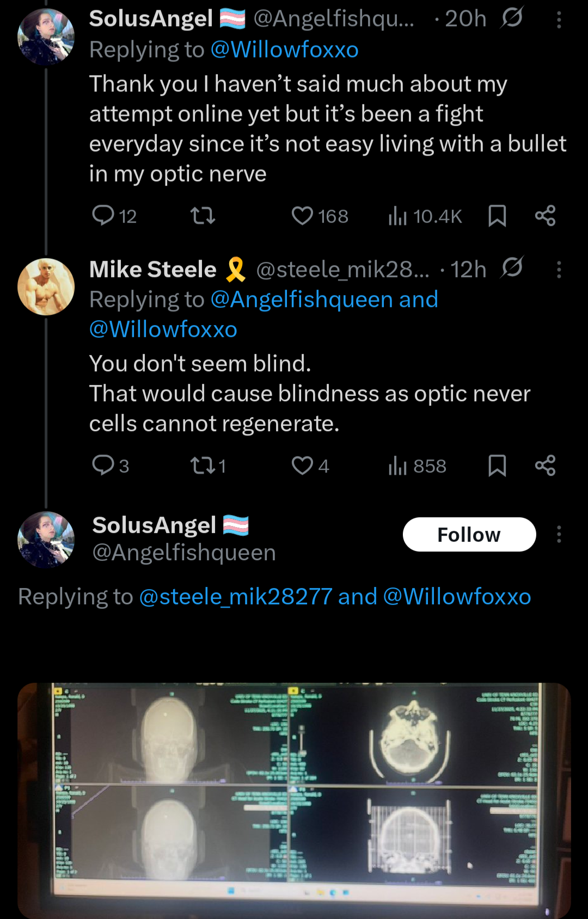Open more options on SolusAngel's 20h tweet
Screen dimensions: 588x919
click(x=559, y=20)
